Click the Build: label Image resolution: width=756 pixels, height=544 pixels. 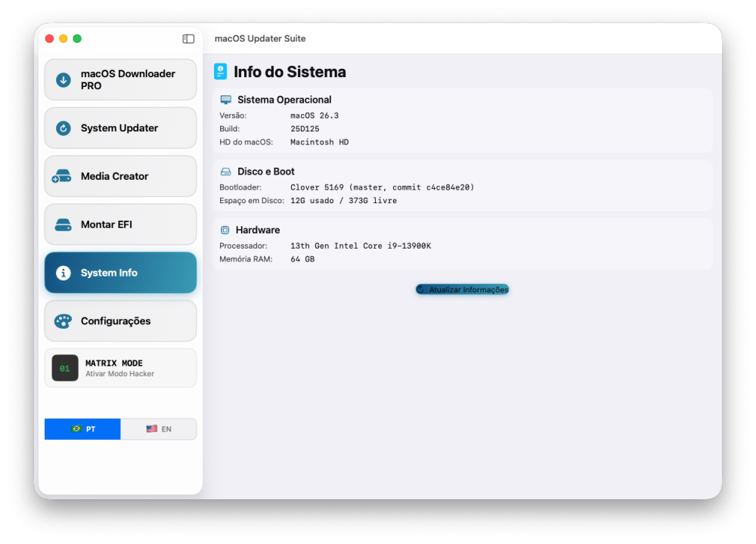pyautogui.click(x=230, y=128)
